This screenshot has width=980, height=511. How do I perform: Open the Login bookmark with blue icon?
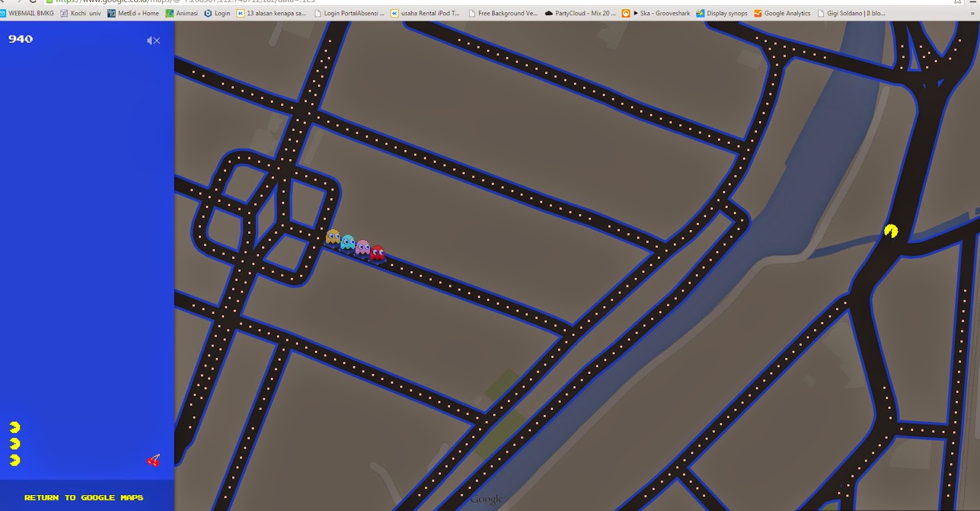pos(217,13)
